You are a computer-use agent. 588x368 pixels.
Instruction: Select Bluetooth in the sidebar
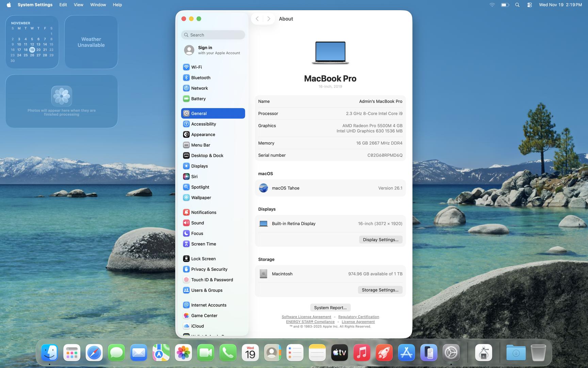tap(200, 78)
